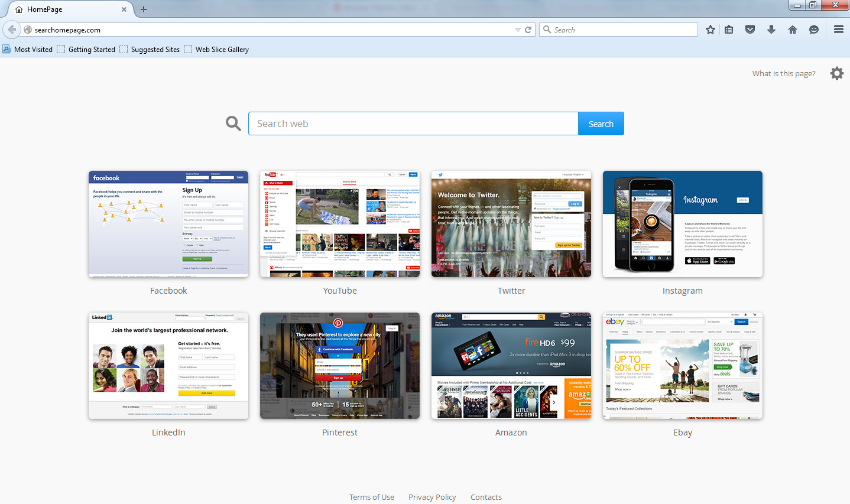Select the HomePage tab
850x504 pixels.
click(x=70, y=9)
